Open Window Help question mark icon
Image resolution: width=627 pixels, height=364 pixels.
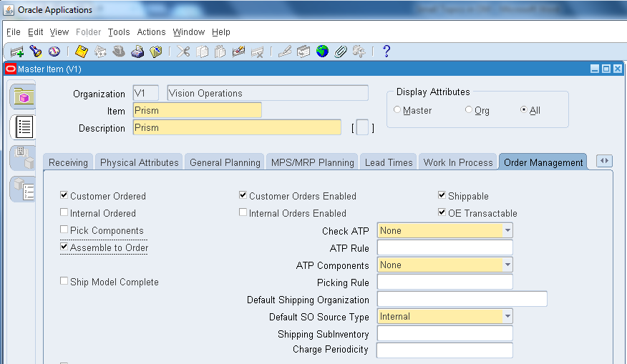[387, 51]
